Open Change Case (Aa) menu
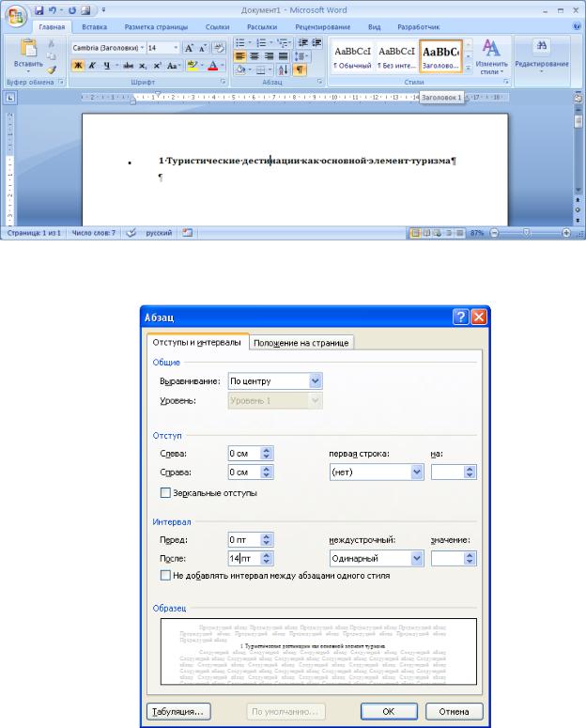Screen dimensions: 586x728 click(x=172, y=66)
